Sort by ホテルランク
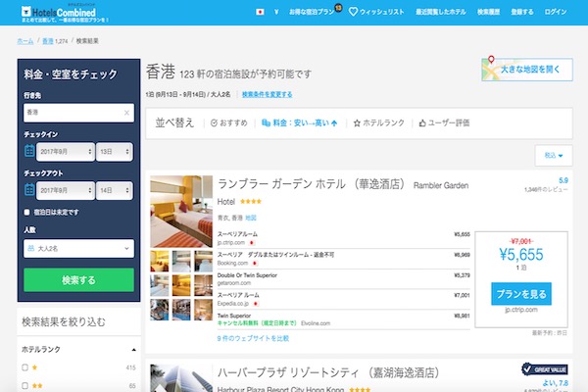The width and height of the screenshot is (588, 392). 379,123
